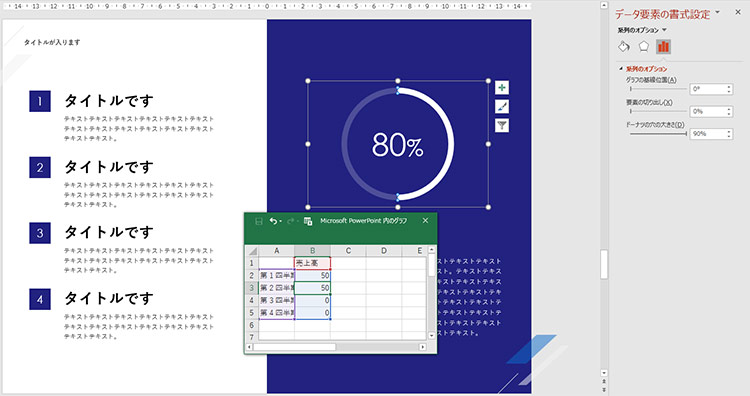Click the 0% explosion input field
The width and height of the screenshot is (750, 396).
point(707,111)
